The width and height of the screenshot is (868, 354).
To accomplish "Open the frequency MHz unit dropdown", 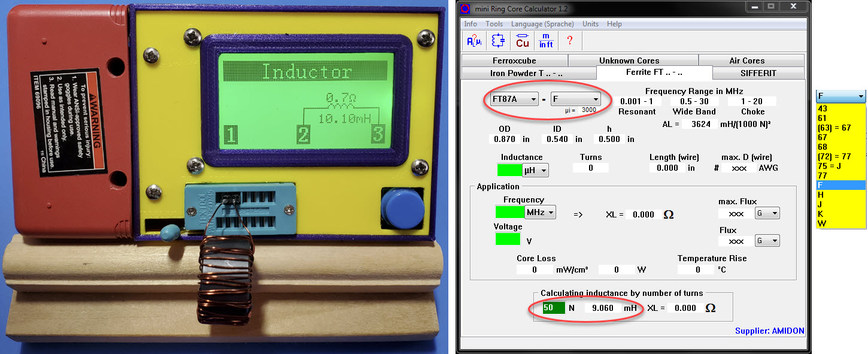I will [541, 212].
